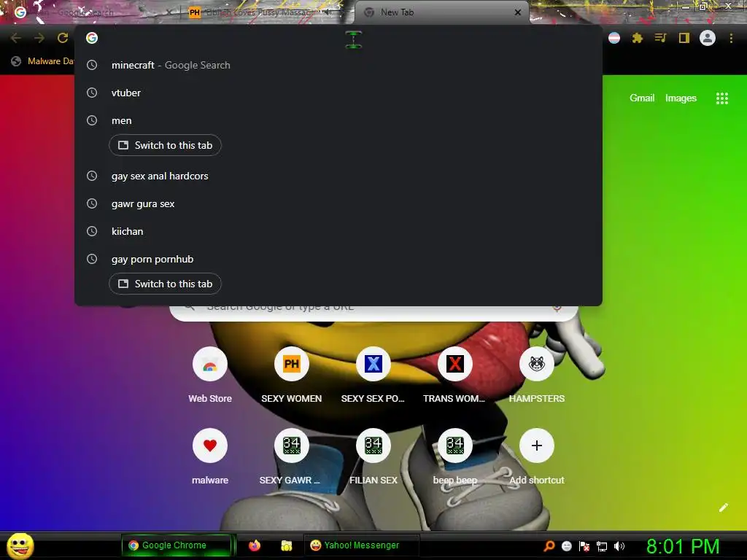Open the 'TRANS WOM...' red X shortcut
Viewport: 747px width, 560px height.
(x=455, y=376)
